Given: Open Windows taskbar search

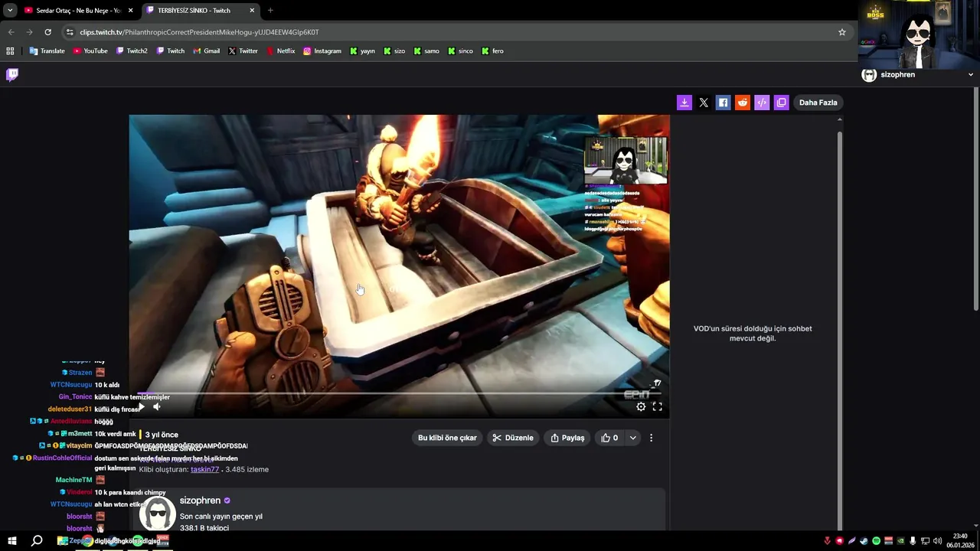Looking at the screenshot, I should (x=36, y=541).
